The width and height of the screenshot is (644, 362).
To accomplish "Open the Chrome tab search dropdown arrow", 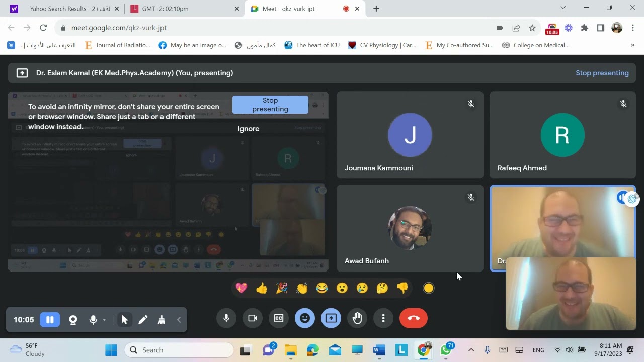I will (x=563, y=8).
